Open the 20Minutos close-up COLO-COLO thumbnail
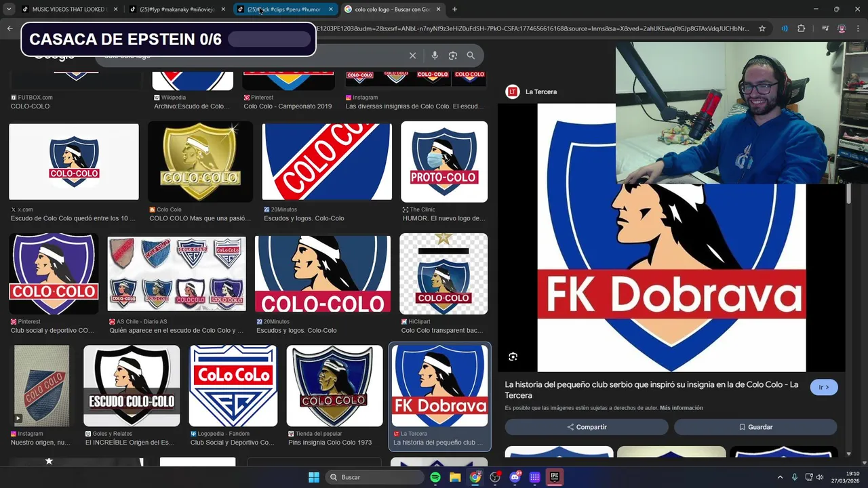Screen dimensions: 868x488 point(323,274)
